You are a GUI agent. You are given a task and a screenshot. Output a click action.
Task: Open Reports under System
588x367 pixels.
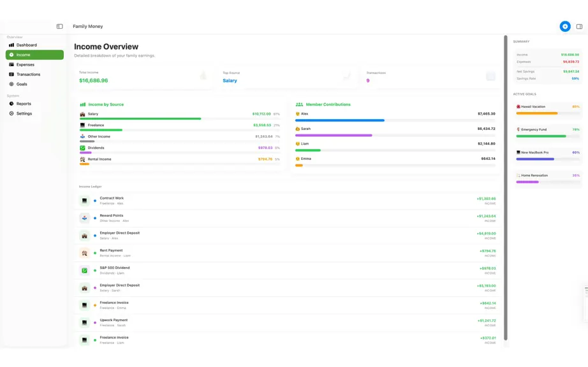(34, 104)
